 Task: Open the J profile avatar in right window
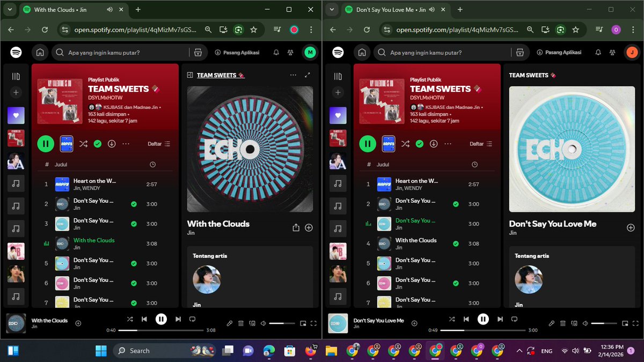pos(632,53)
